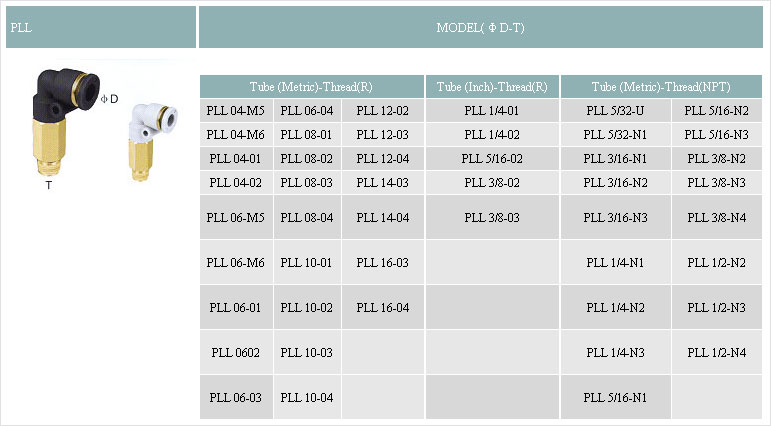Viewport: 771px width, 426px height.
Task: Pick model PLL 12-02 entry
Action: point(383,111)
